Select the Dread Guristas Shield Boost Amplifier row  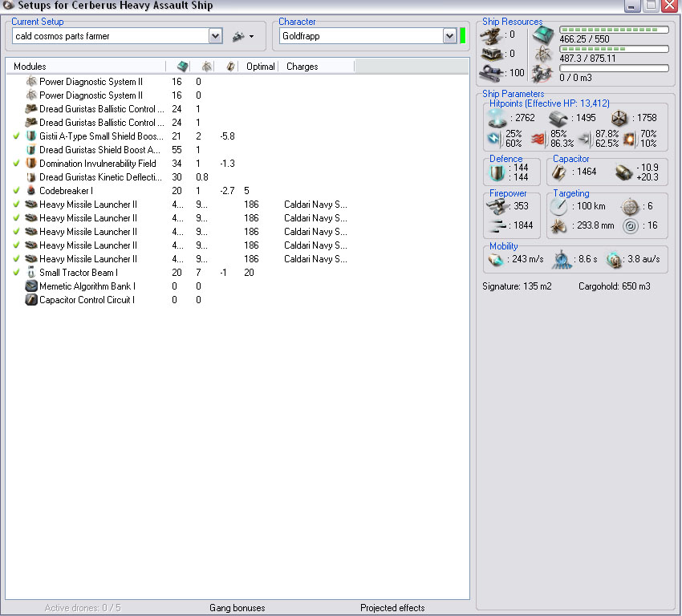click(x=237, y=150)
